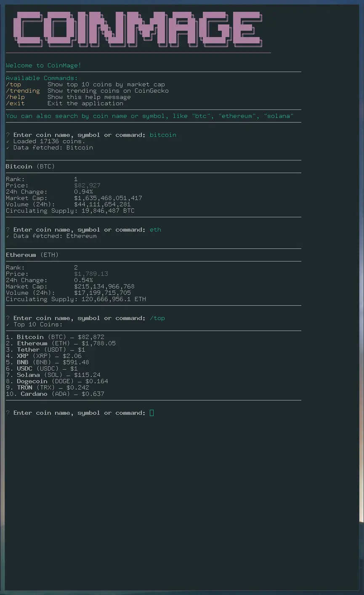
Task: Click the Cardano (ADA) entry in top list
Action: tap(55, 394)
